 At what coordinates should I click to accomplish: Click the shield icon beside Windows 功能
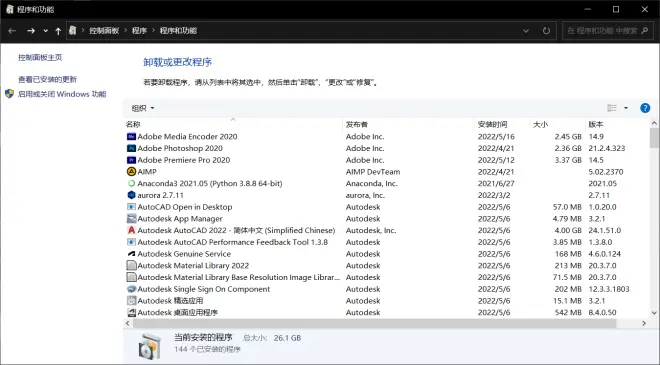tap(9, 94)
